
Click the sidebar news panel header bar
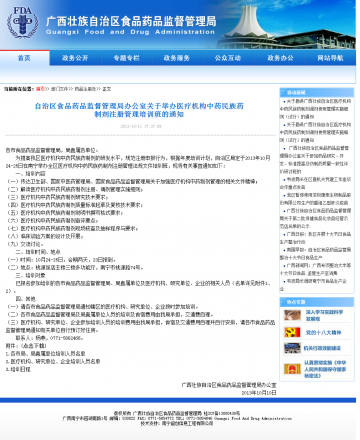[317, 92]
